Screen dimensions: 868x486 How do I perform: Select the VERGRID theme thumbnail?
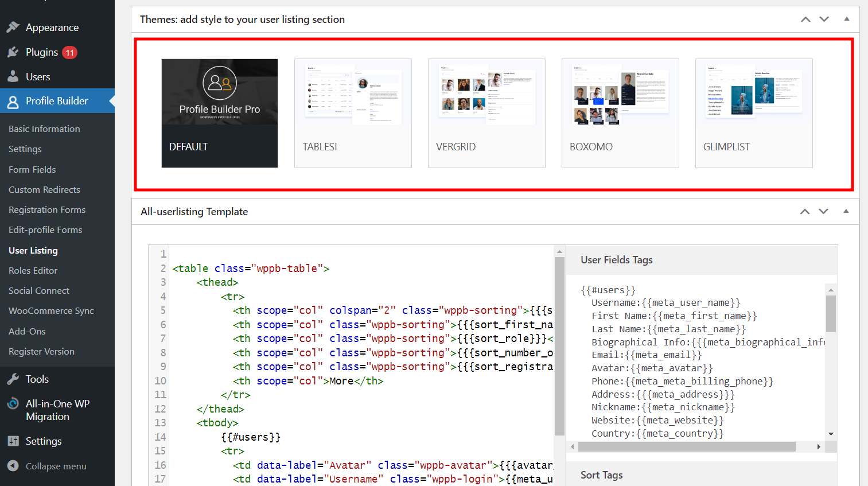[486, 113]
